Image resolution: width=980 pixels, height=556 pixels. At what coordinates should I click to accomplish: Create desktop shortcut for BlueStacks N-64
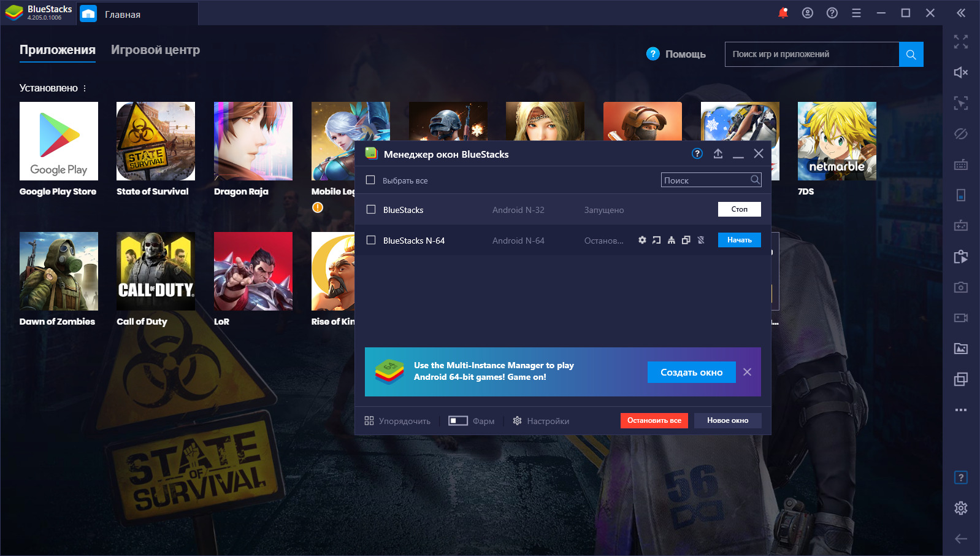tap(657, 240)
